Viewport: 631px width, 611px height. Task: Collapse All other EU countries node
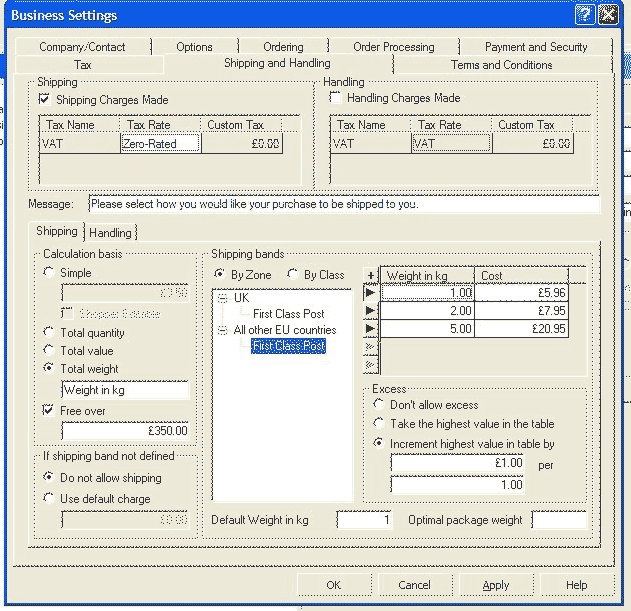[222, 330]
